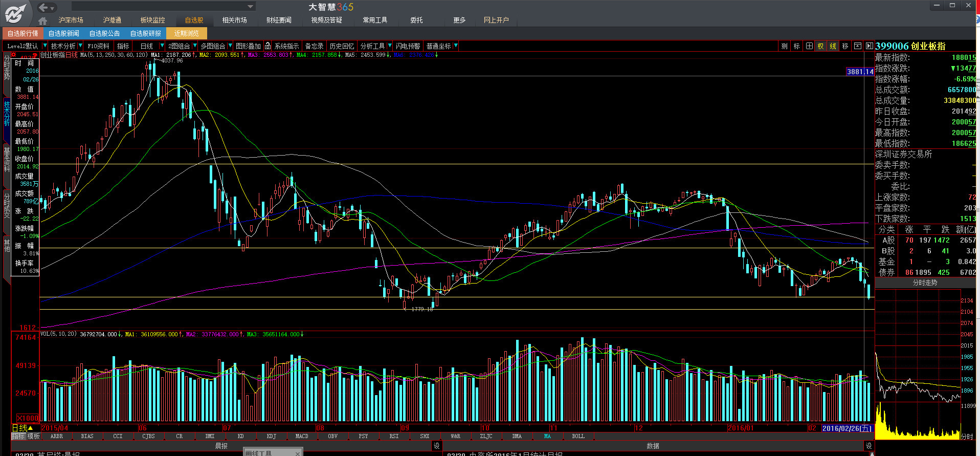Click the crosshair grid icon
Viewport: 980px width, 456px height.
809,46
